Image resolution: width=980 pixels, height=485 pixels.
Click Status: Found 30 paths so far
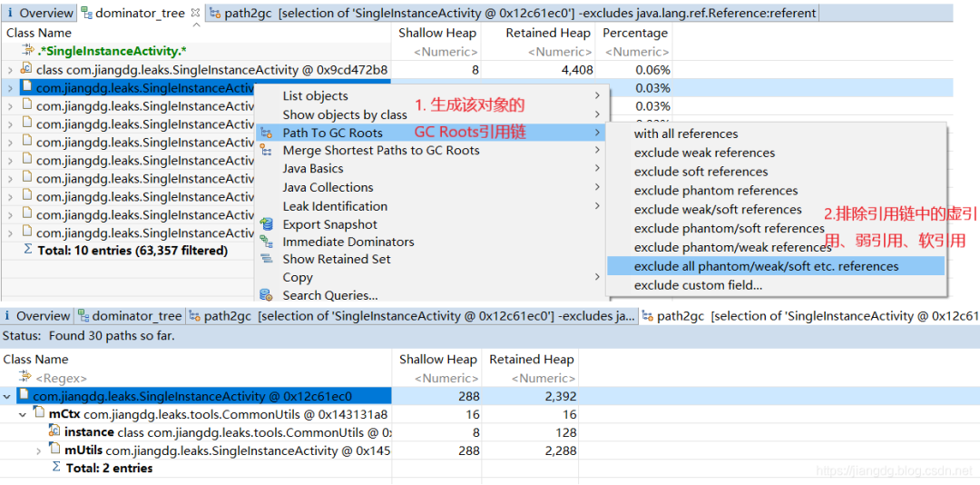pyautogui.click(x=89, y=336)
